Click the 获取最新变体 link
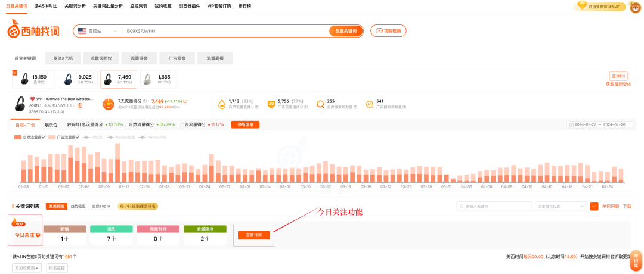The width and height of the screenshot is (644, 274). click(618, 84)
